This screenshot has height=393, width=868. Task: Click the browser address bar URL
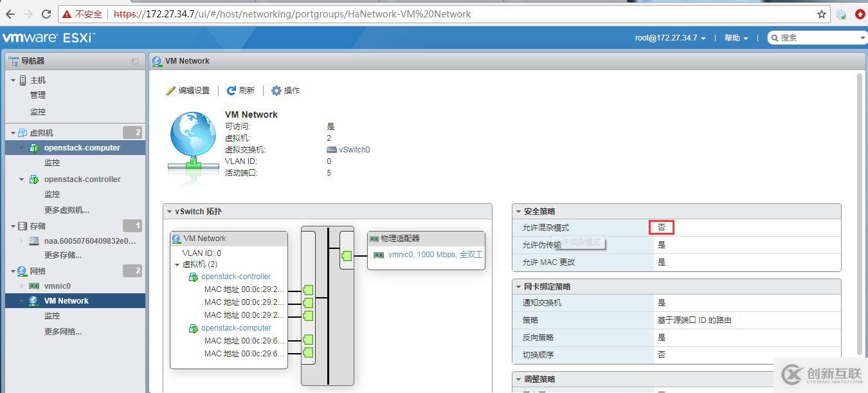tap(292, 14)
